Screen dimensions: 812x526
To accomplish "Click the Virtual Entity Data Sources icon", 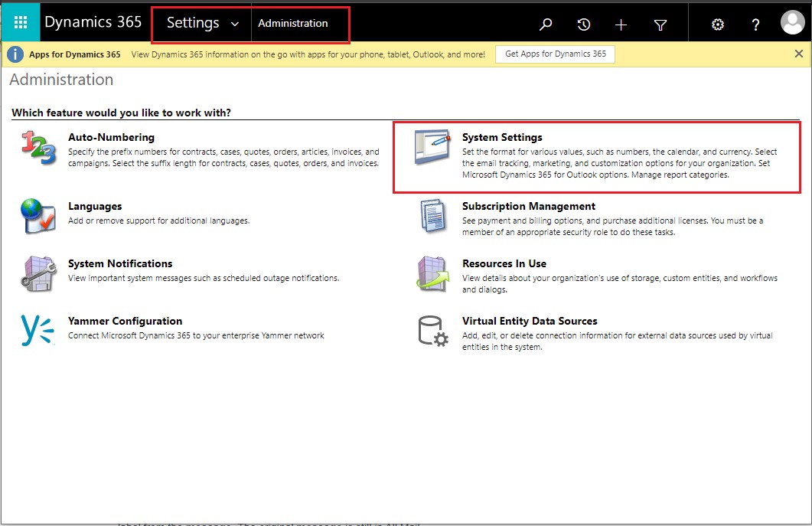I will [x=433, y=331].
